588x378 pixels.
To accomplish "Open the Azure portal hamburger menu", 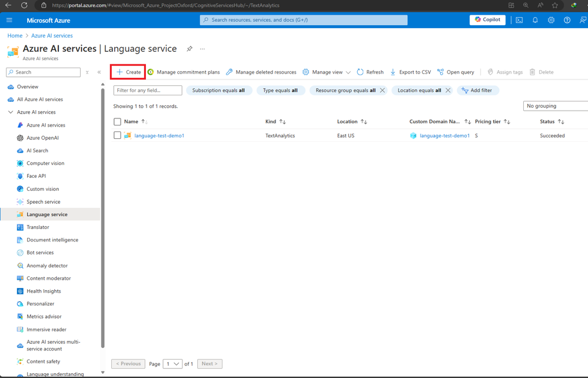I will 9,20.
